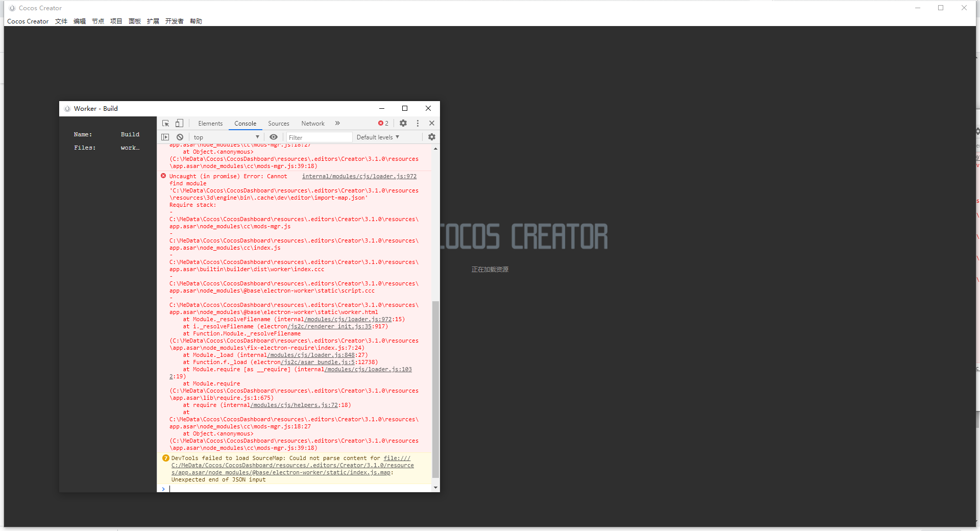Open the top context dropdown
The width and height of the screenshot is (980, 531).
[226, 137]
